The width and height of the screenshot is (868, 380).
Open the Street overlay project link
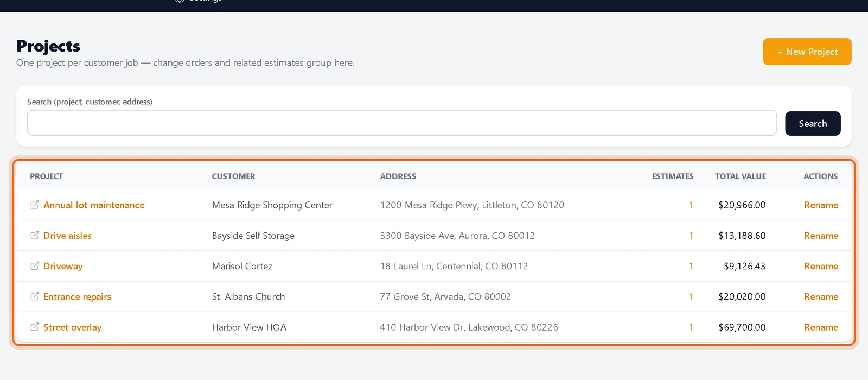pos(72,327)
